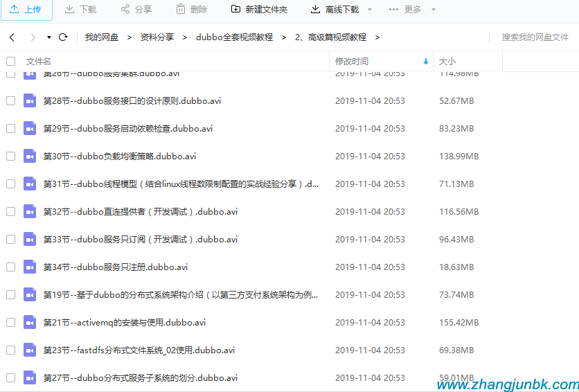The height and width of the screenshot is (392, 579).
Task: Open 第30节--dubbo负载均衡策略.dubbo.avi
Action: click(x=120, y=156)
